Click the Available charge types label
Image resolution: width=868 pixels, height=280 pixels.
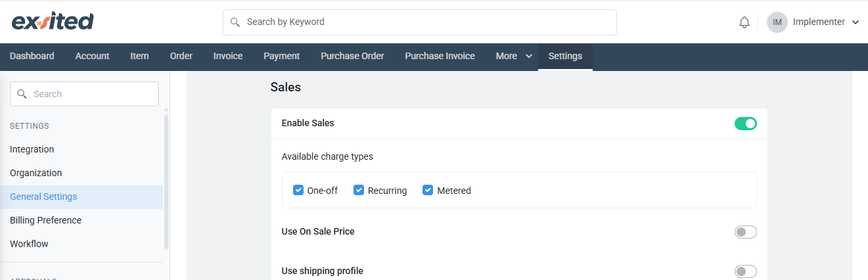click(327, 156)
